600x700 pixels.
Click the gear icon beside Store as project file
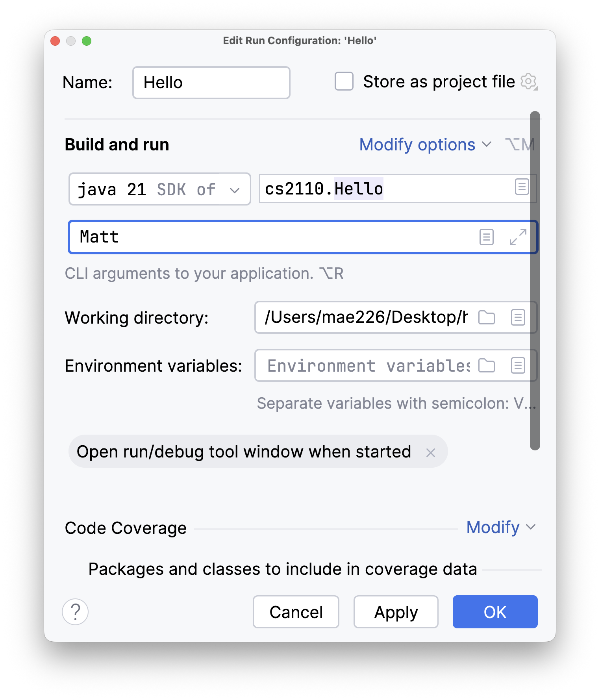click(529, 81)
